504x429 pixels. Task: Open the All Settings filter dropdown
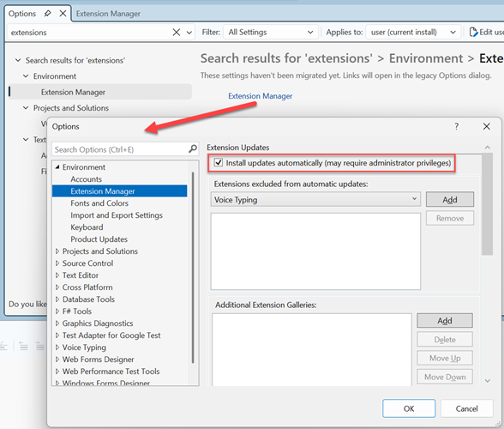pyautogui.click(x=270, y=33)
